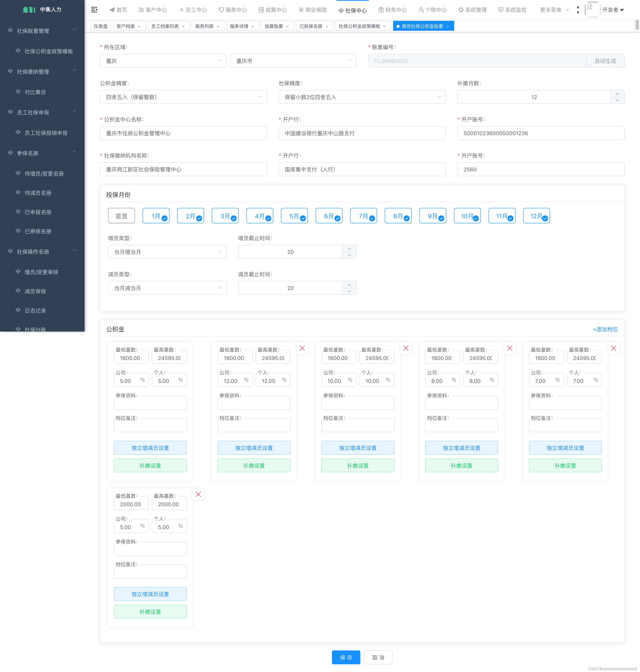Open the 增员类型 dropdown

pyautogui.click(x=167, y=252)
